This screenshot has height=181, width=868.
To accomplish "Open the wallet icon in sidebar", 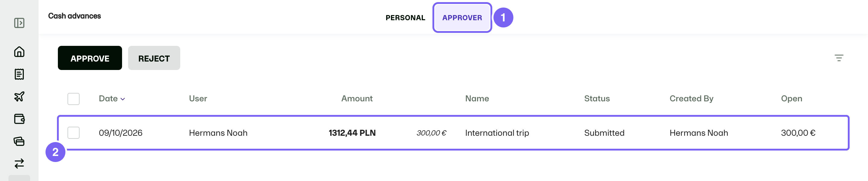I will pyautogui.click(x=19, y=119).
